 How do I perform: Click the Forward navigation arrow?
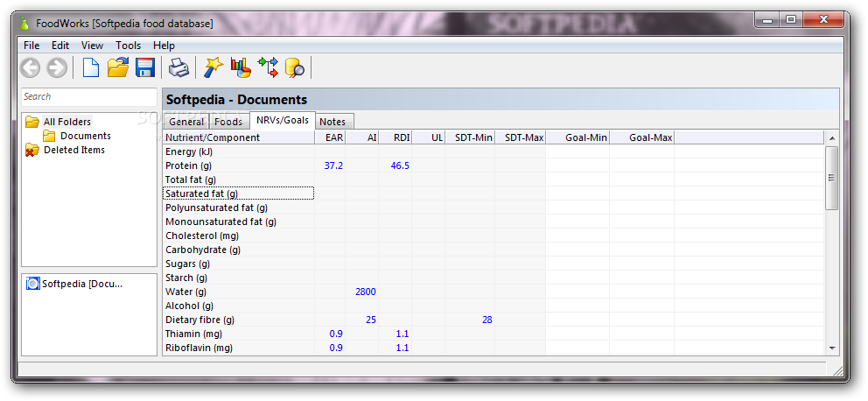tap(57, 67)
